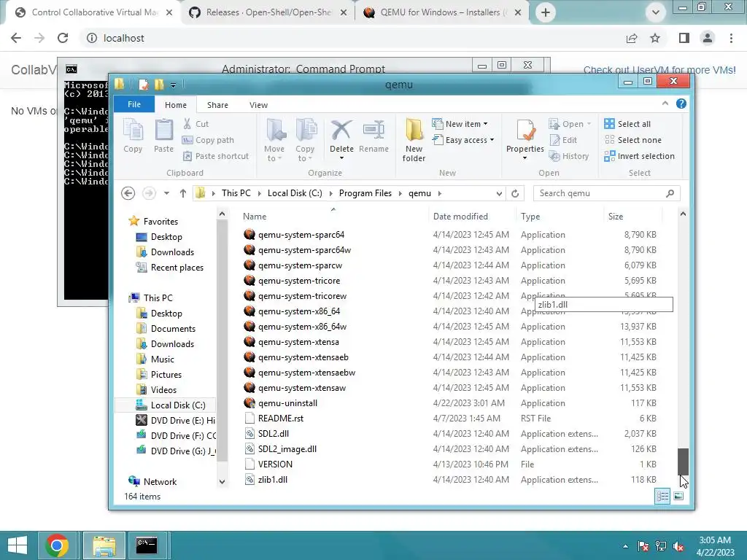This screenshot has height=560, width=747.
Task: Click Copy path in the ribbon
Action: [x=208, y=140]
